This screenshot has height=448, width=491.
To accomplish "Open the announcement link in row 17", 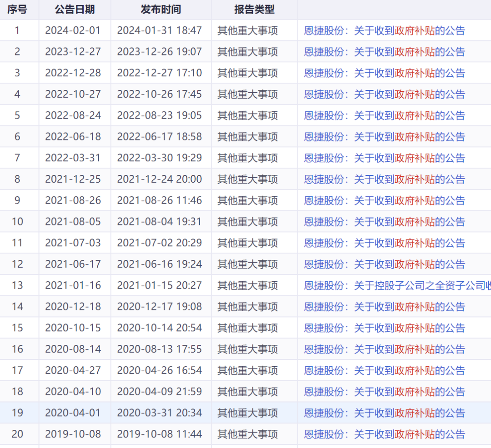I will coord(385,370).
